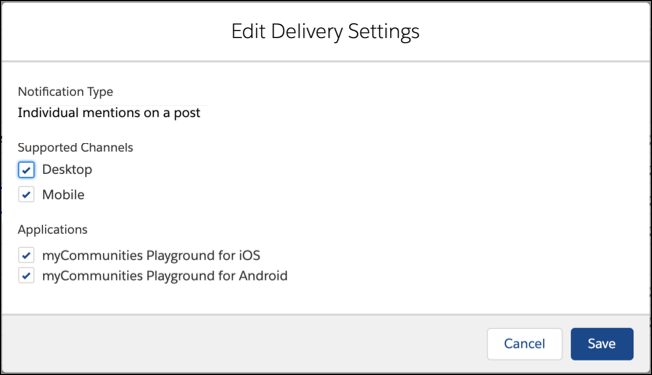652x375 pixels.
Task: Click 'Individual mentions on a post' text
Action: tap(109, 113)
